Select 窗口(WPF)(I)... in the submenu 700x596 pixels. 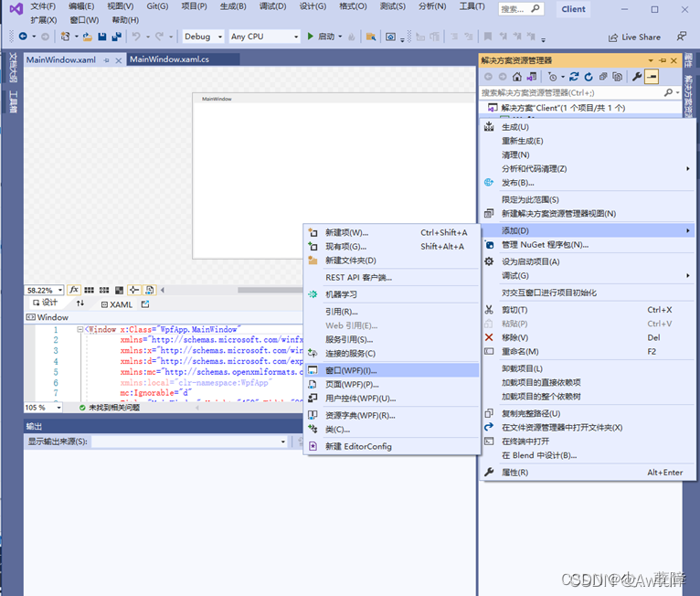point(351,370)
